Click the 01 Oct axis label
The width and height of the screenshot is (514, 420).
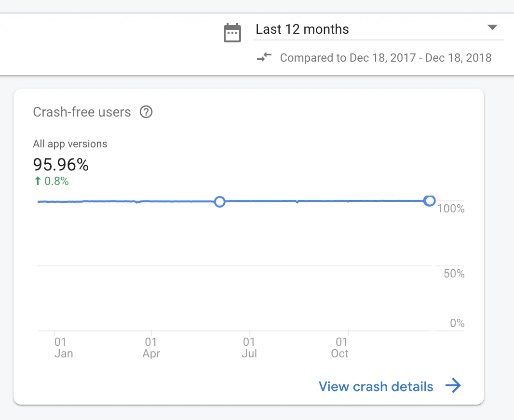pos(340,348)
